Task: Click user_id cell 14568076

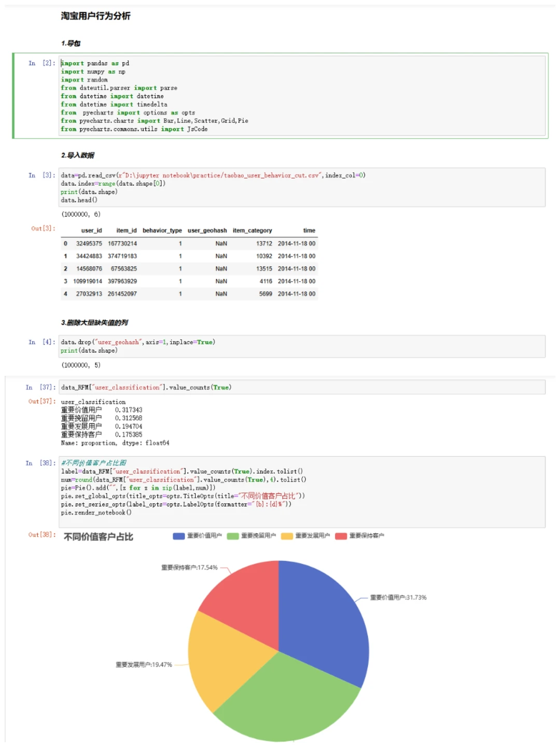Action: 89,269
